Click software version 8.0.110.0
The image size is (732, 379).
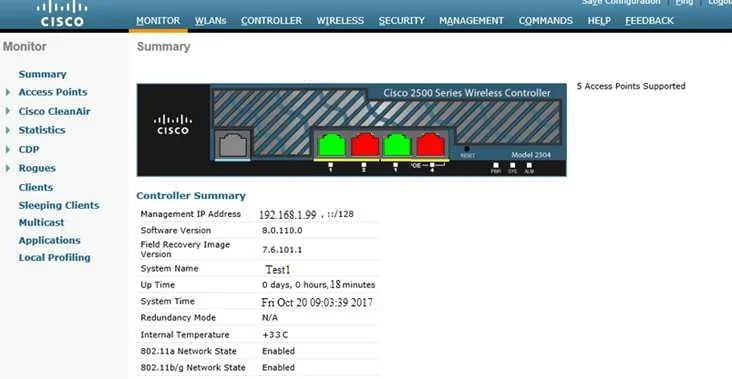click(x=282, y=231)
